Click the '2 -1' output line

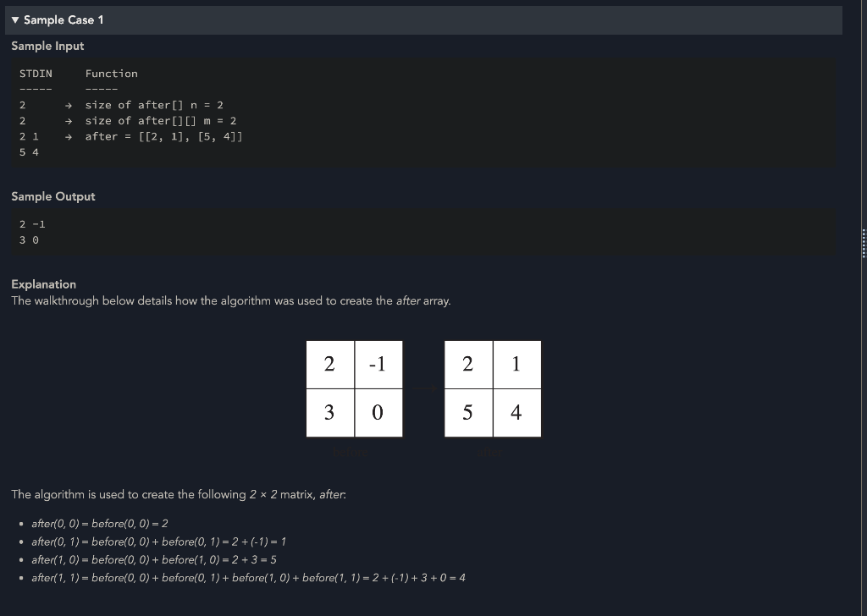click(x=32, y=224)
